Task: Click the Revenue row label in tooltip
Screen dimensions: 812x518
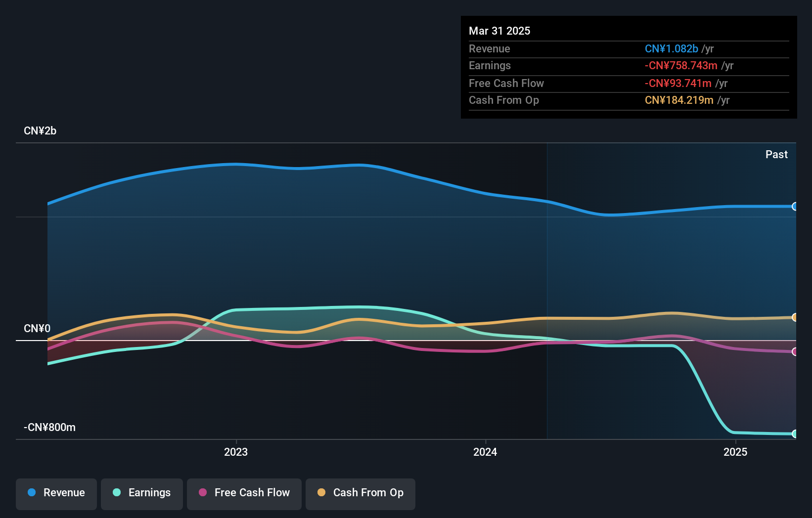Action: coord(490,48)
